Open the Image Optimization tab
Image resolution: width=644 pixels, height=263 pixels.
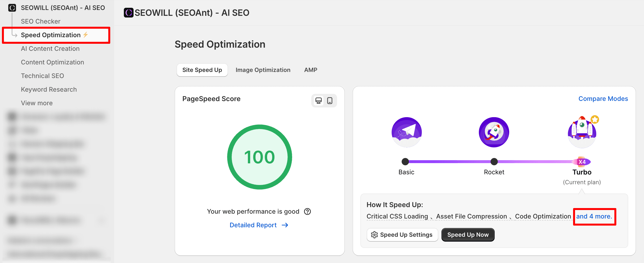click(263, 70)
